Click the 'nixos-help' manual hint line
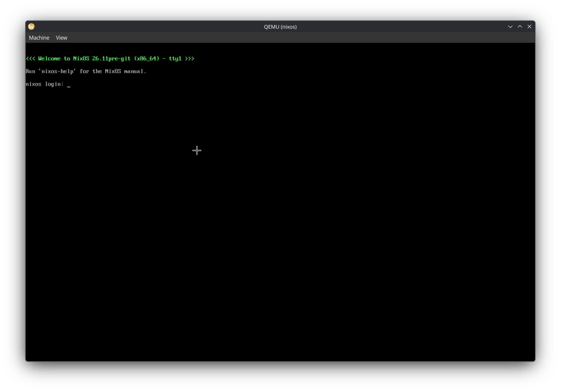The height and width of the screenshot is (392, 561). point(86,71)
